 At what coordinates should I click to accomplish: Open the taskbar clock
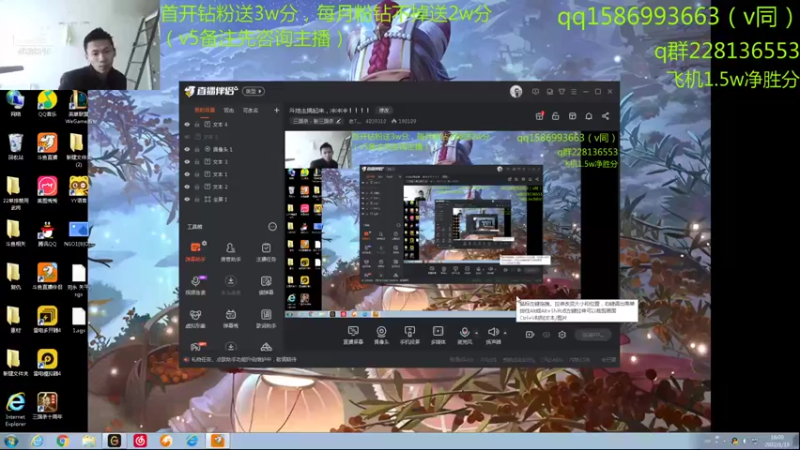(x=777, y=441)
